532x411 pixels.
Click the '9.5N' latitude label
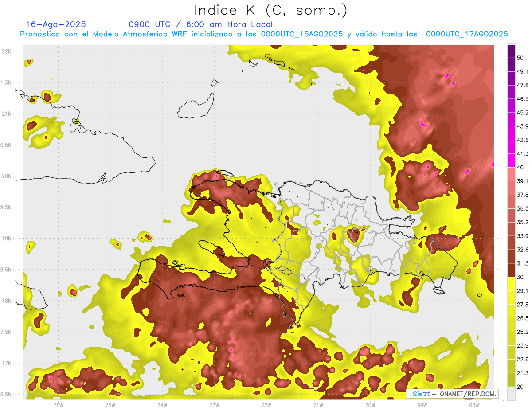point(7,207)
